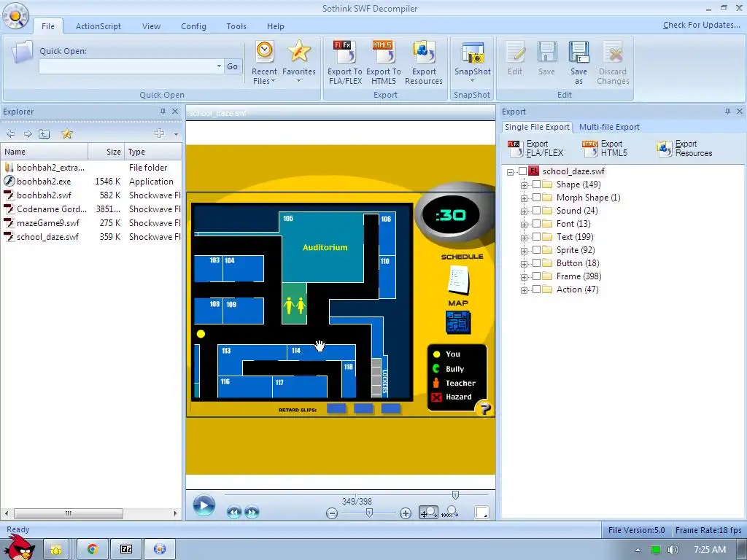Check the Morph Shape (1) checkbox
The image size is (747, 560).
pyautogui.click(x=536, y=197)
